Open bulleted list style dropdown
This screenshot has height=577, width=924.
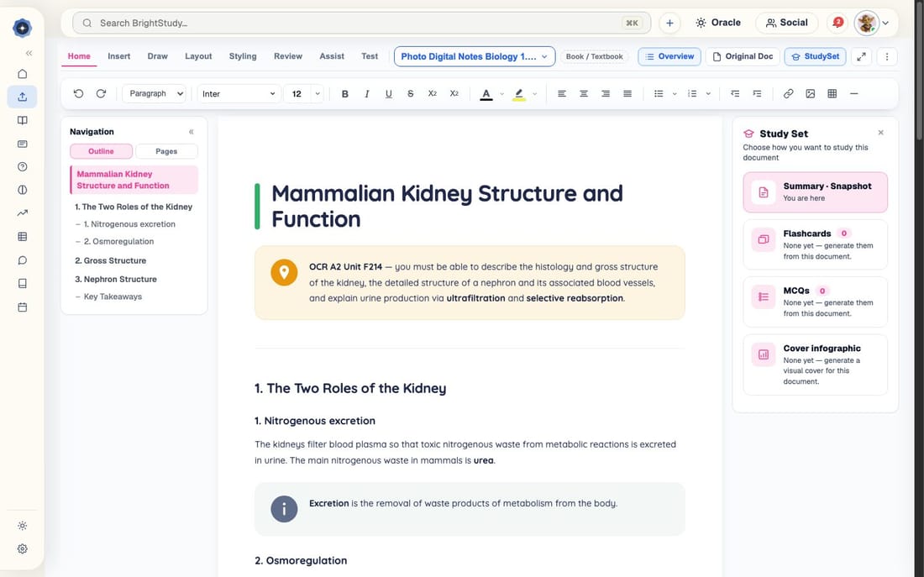click(675, 94)
